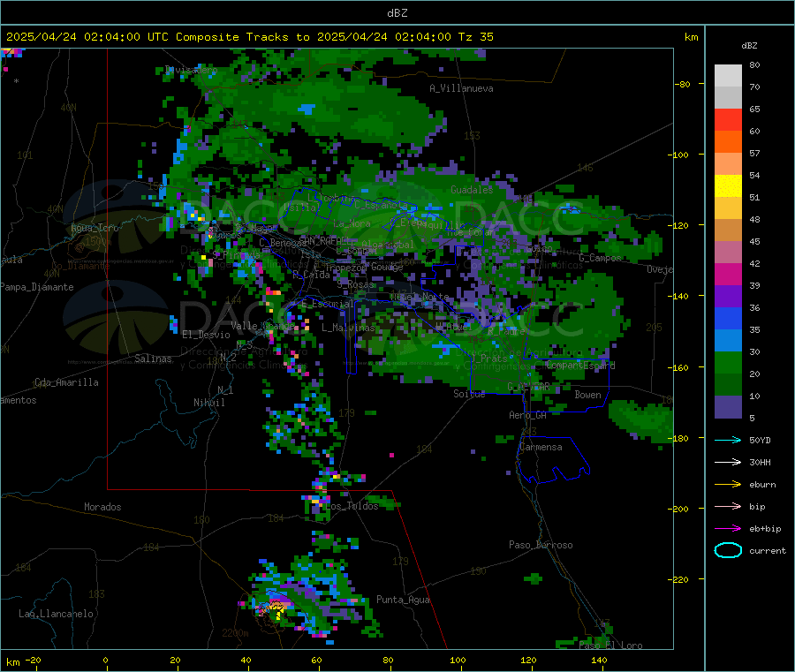Click the magenta eb+bip arrow in the legend
The image size is (795, 672).
[728, 529]
